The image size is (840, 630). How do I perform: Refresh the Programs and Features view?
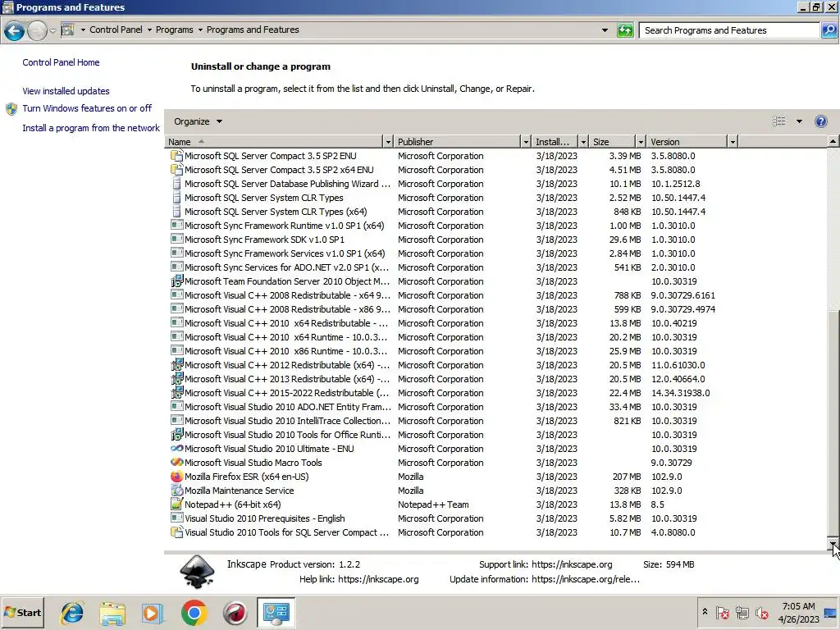pos(624,30)
